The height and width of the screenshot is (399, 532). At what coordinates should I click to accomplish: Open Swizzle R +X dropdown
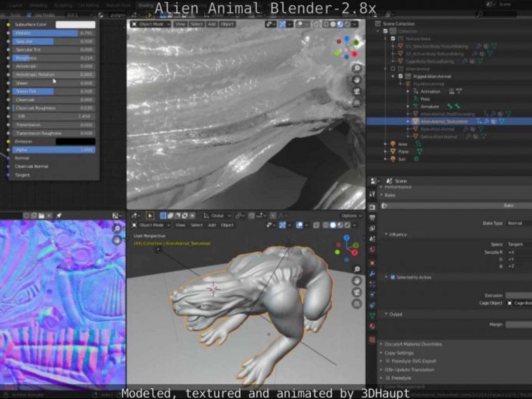[x=519, y=252]
